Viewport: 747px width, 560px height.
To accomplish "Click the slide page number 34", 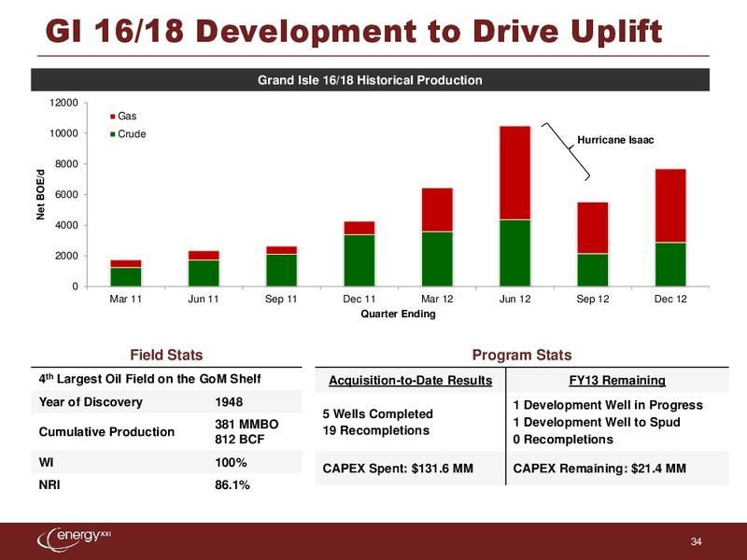I will pyautogui.click(x=696, y=541).
